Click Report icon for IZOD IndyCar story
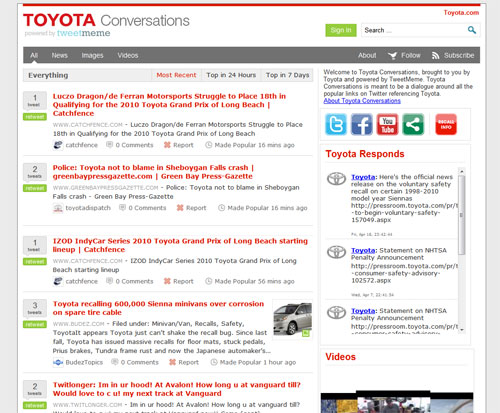Image resolution: width=500 pixels, height=413 pixels. [167, 281]
